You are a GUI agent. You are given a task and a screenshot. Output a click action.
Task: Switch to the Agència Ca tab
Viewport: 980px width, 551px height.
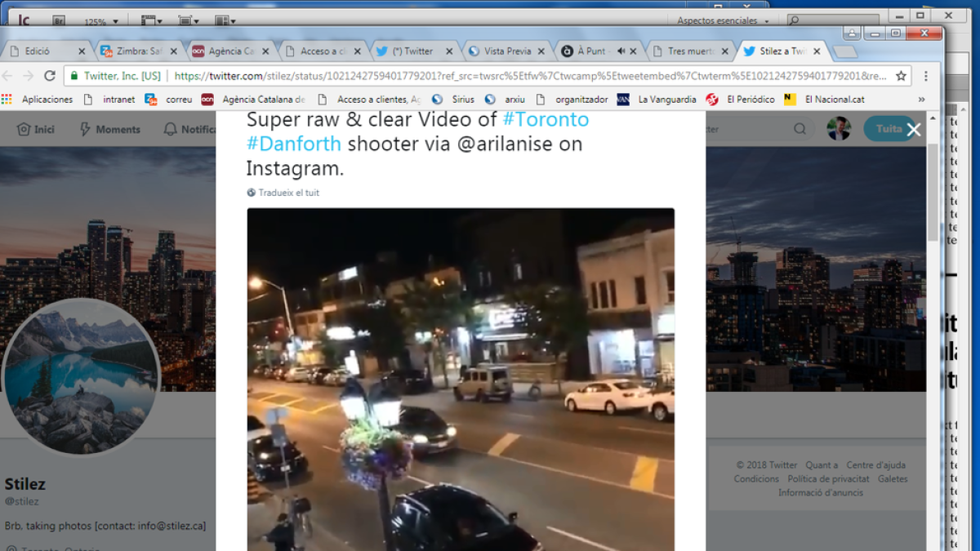231,51
